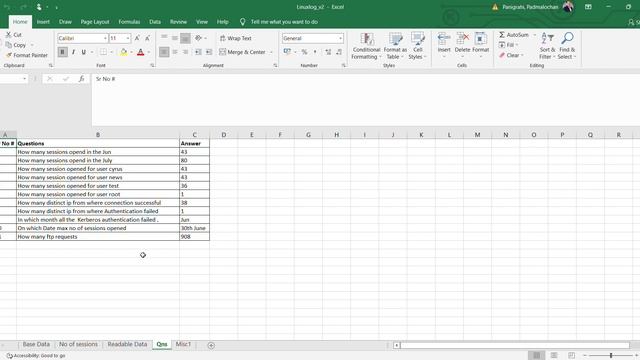Click the 'How many ftp requests' cell
The width and height of the screenshot is (640, 360).
(98, 236)
